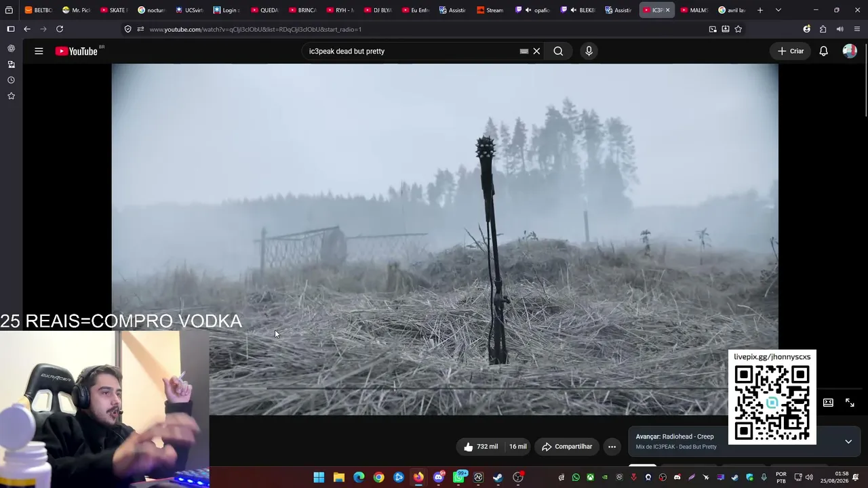
Task: Toggle theater mode on the player
Action: coord(828,403)
